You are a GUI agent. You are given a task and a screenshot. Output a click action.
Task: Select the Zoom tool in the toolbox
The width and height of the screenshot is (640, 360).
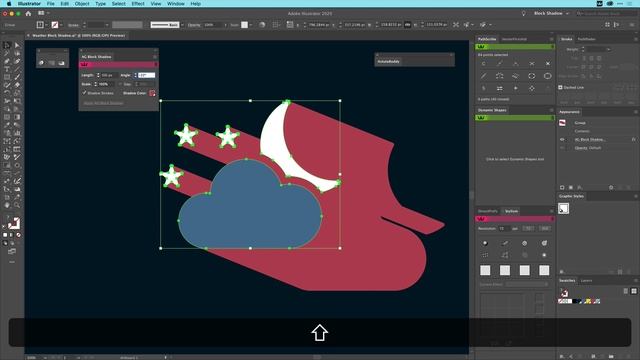(17, 205)
